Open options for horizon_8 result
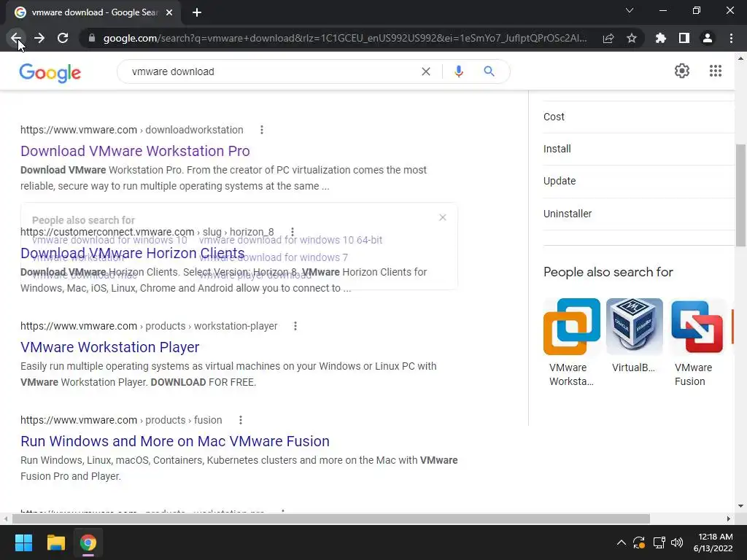This screenshot has width=747, height=560. (292, 232)
